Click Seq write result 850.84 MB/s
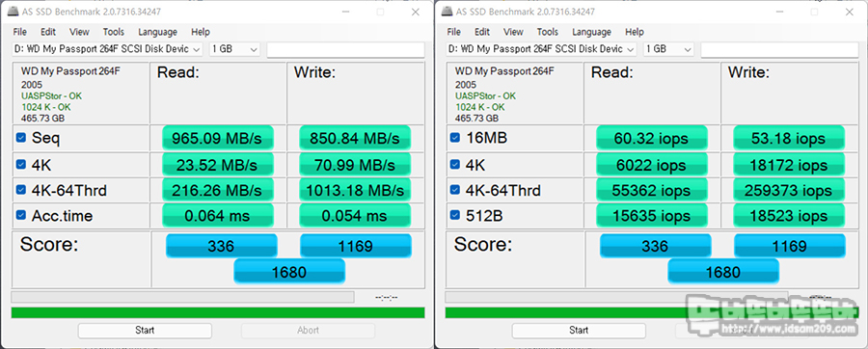 [x=355, y=138]
